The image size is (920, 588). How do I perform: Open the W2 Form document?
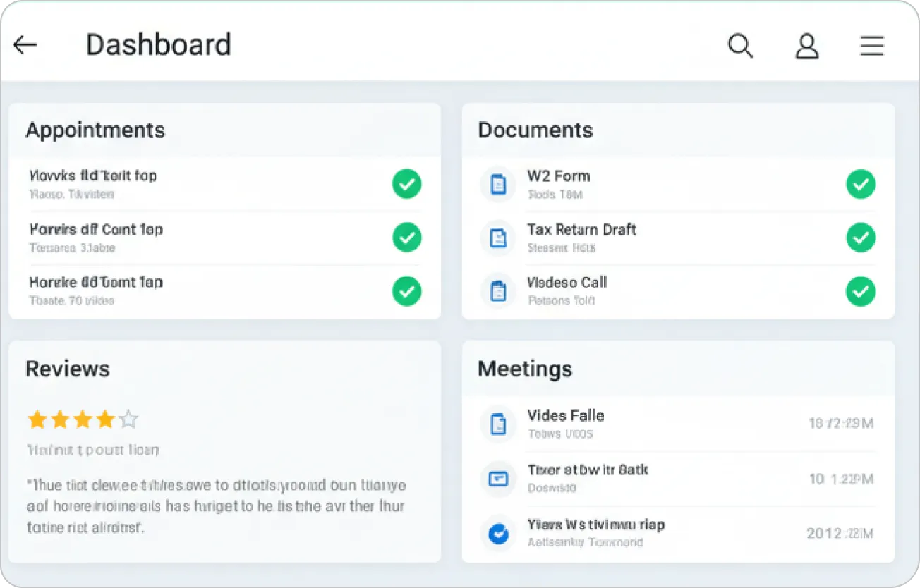[558, 176]
